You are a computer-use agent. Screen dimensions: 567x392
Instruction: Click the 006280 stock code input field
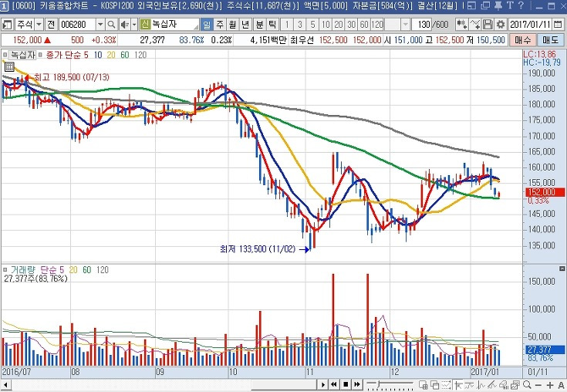(77, 25)
